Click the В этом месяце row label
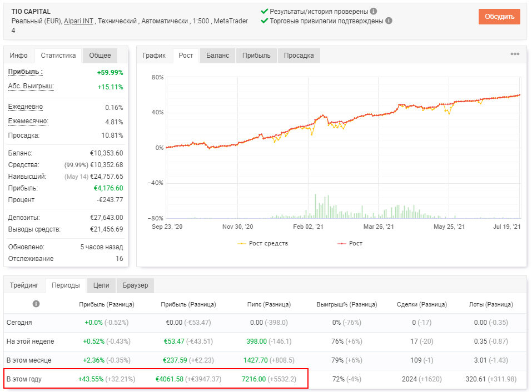Viewport: 532px width, 392px height. point(29,360)
